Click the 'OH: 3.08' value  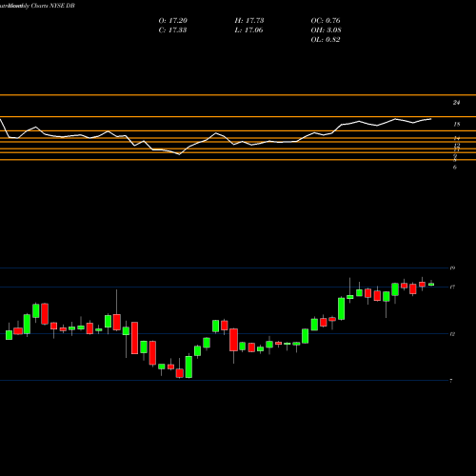[x=327, y=30]
